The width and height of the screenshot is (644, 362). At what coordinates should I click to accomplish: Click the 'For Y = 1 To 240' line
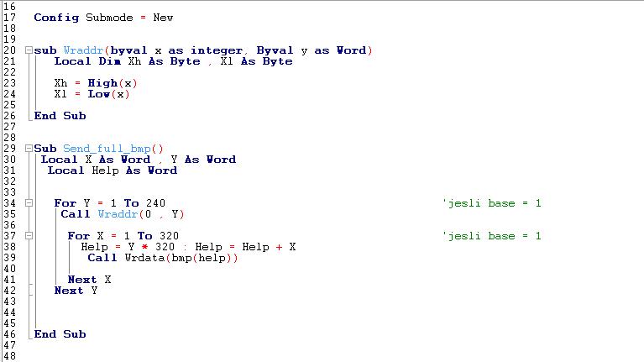110,203
